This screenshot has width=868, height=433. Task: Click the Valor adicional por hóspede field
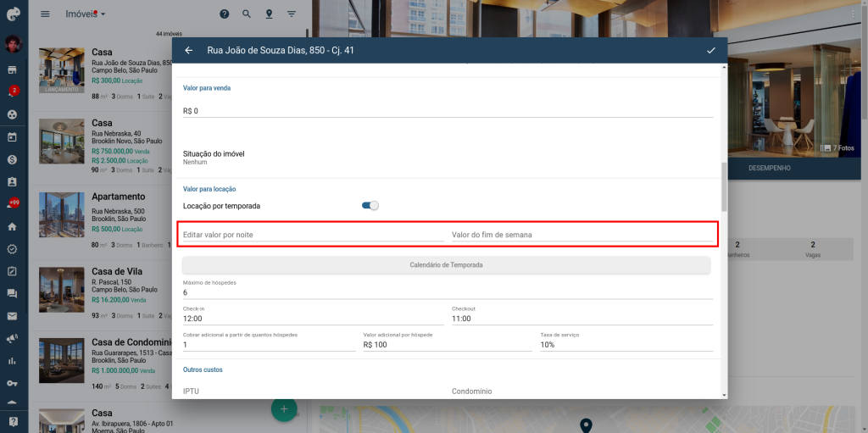(448, 341)
